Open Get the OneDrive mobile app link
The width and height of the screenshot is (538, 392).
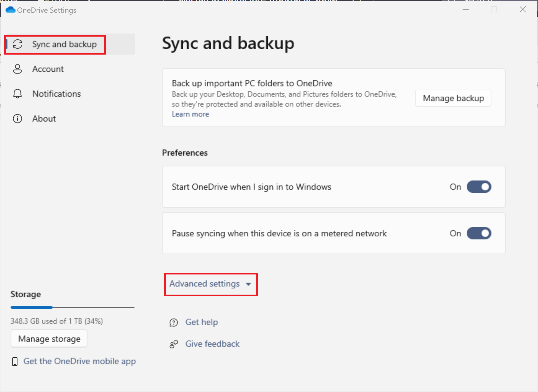pos(80,361)
